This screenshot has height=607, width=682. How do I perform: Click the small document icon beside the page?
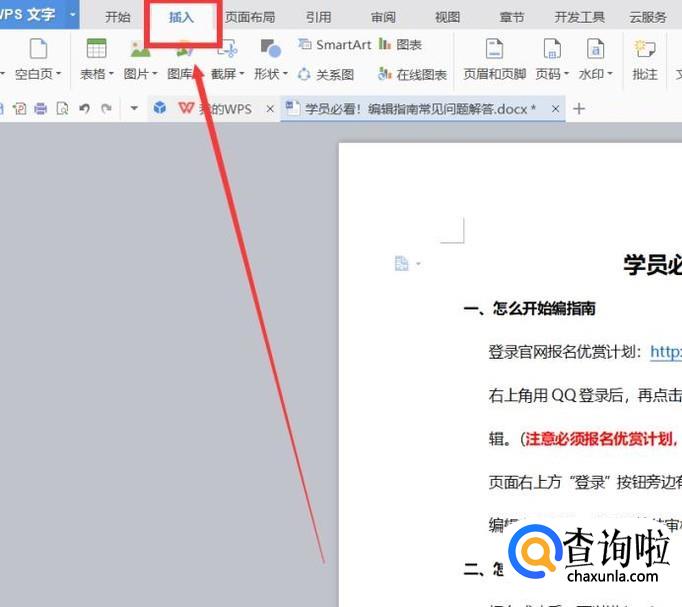pos(401,263)
